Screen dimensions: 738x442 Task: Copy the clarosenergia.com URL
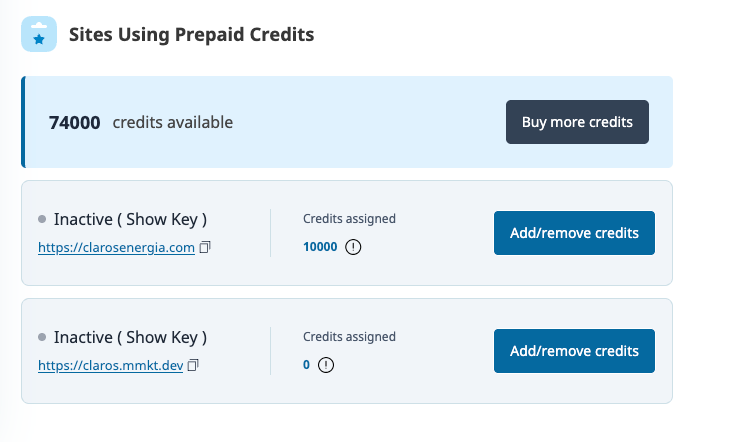point(204,247)
